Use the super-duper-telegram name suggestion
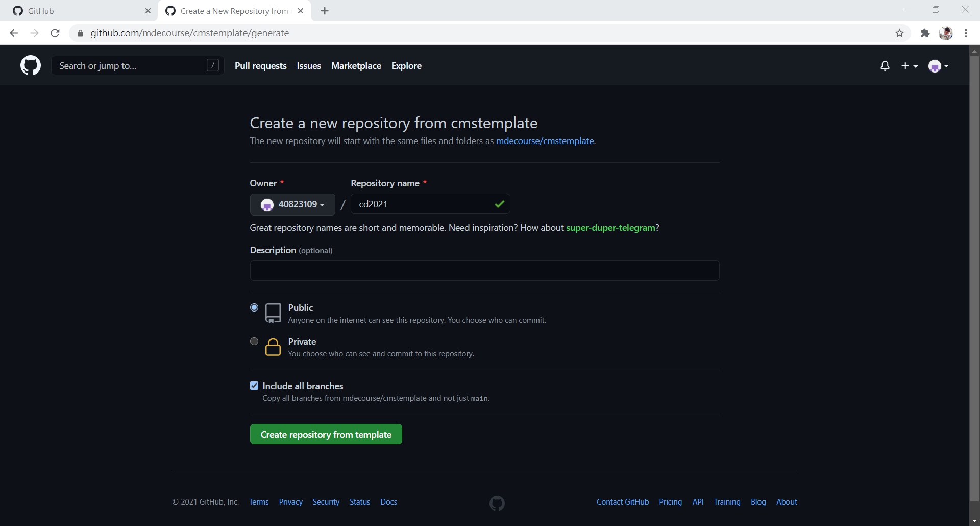The image size is (980, 526). [610, 228]
